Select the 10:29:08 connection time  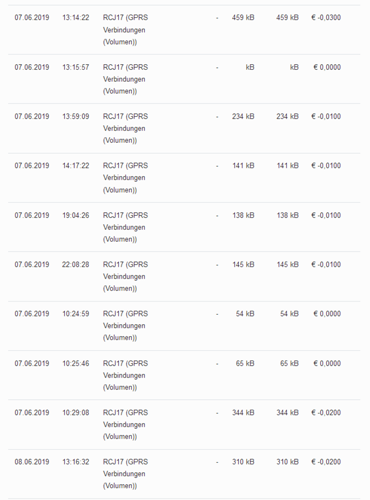point(76,413)
